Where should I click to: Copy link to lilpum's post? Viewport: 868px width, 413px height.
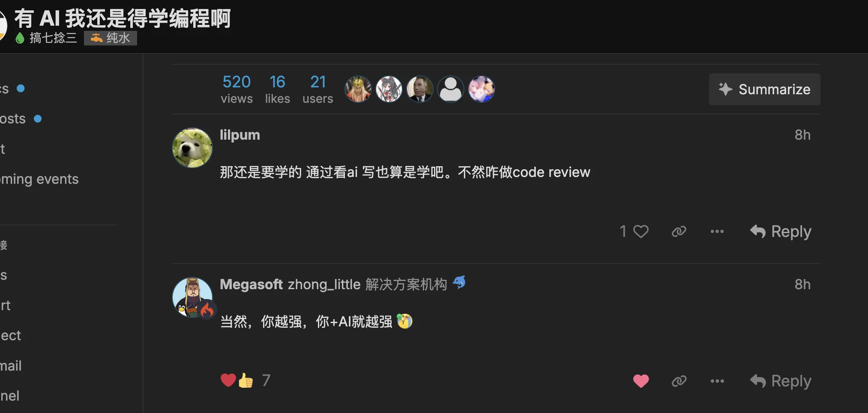(679, 232)
